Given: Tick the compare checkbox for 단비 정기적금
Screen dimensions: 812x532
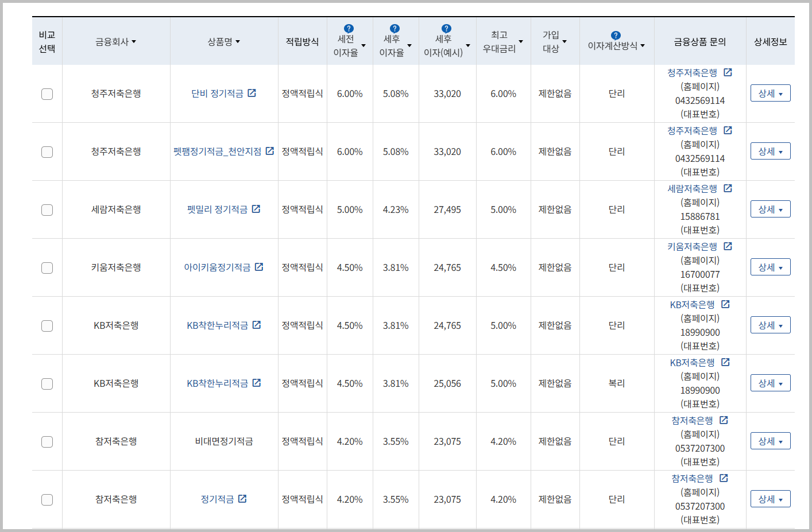Looking at the screenshot, I should click(x=47, y=94).
